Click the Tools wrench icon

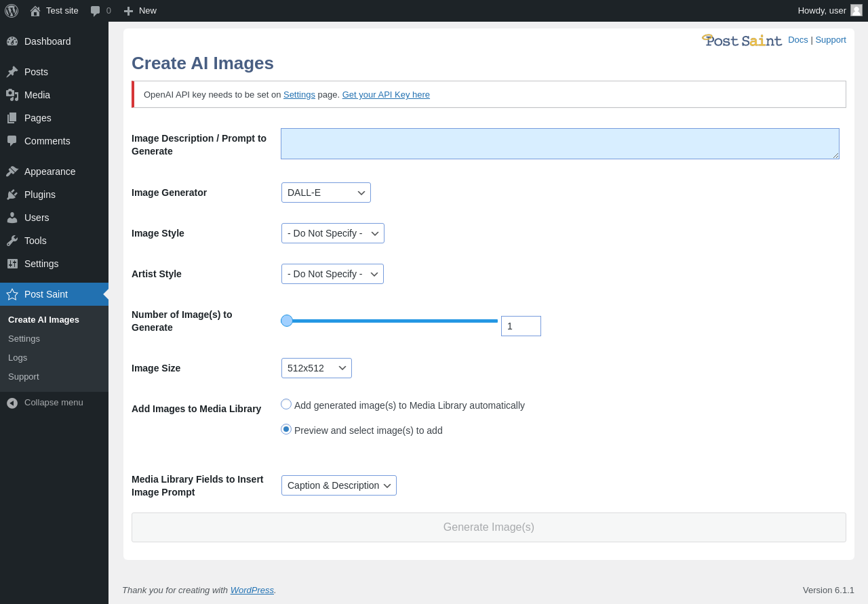pos(12,241)
